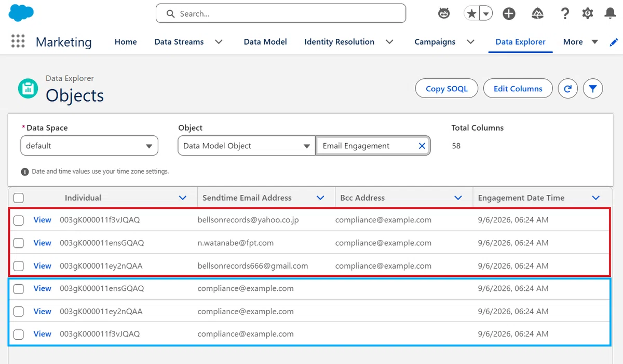Select the Data Explorer tab
Screen dimensions: 623x364
521,42
